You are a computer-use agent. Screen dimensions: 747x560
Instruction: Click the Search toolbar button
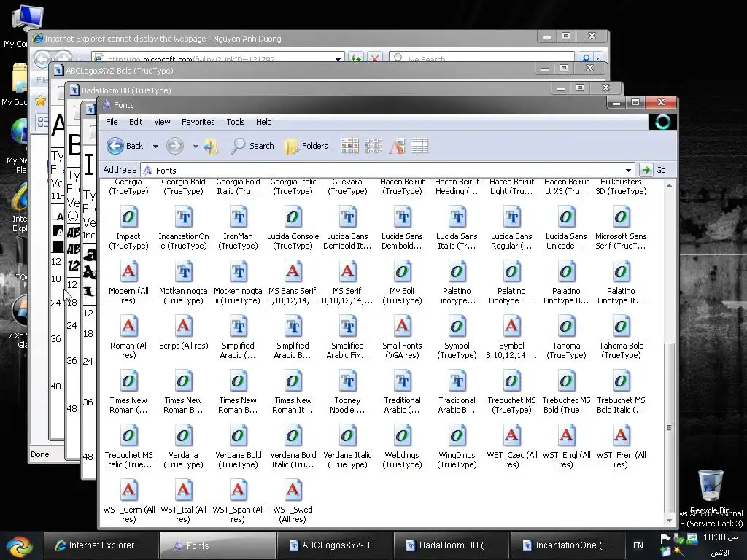click(252, 146)
